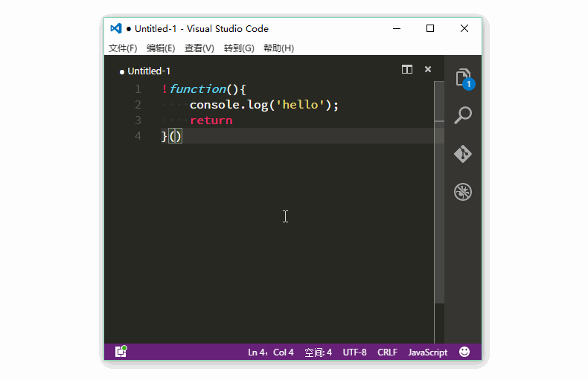Viewport: 588px width, 380px height.
Task: Change indentation via 空间: 4
Action: point(318,352)
